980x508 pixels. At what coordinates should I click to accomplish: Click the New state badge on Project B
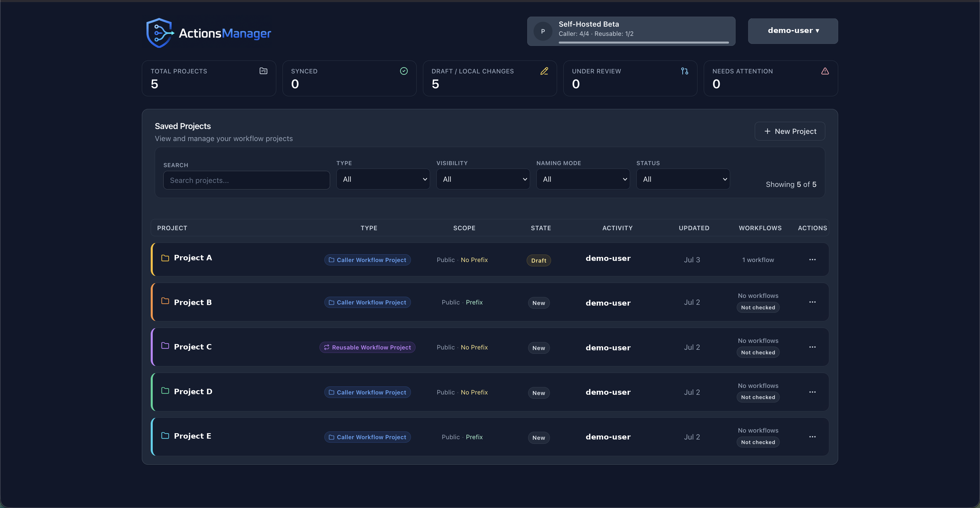(x=539, y=303)
